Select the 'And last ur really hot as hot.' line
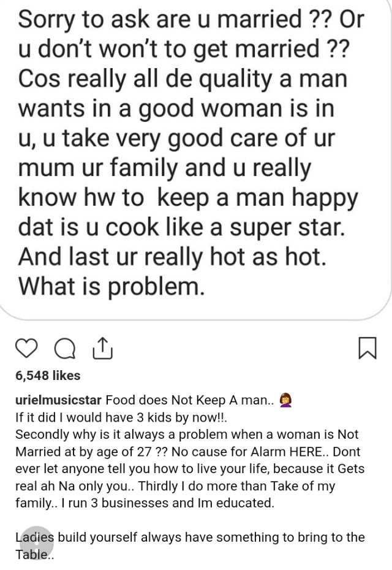Screen dimensions: 392x570 (x=172, y=257)
